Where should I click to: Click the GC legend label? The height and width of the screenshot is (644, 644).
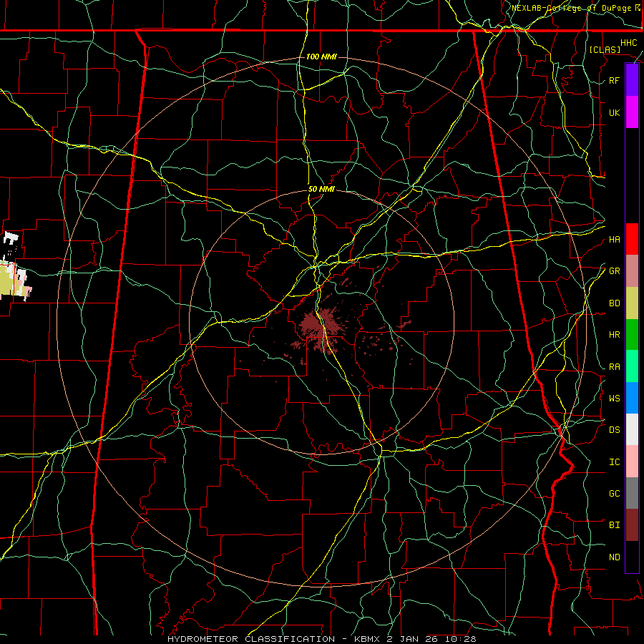click(614, 494)
